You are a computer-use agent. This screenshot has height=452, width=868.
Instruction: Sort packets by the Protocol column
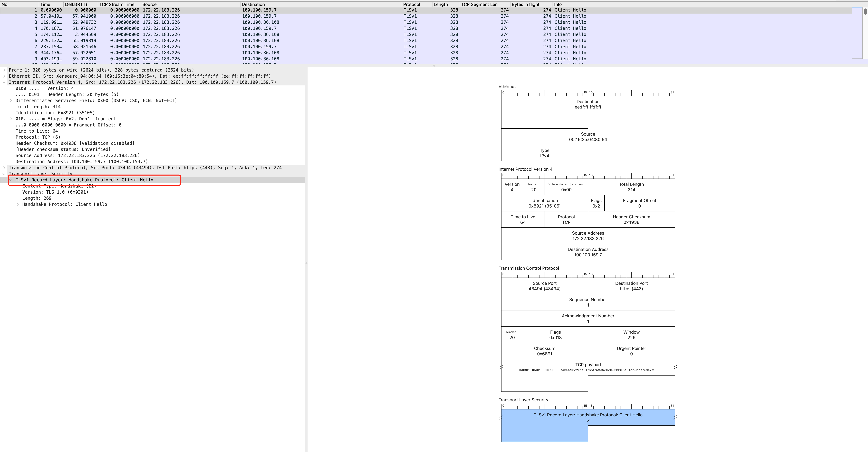coord(411,4)
